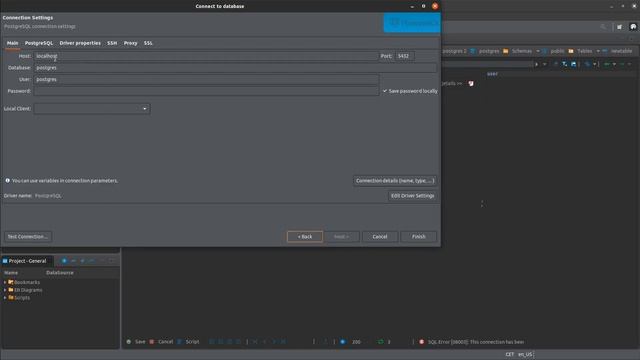The height and width of the screenshot is (360, 640).
Task: Click the Password field
Action: [x=206, y=91]
